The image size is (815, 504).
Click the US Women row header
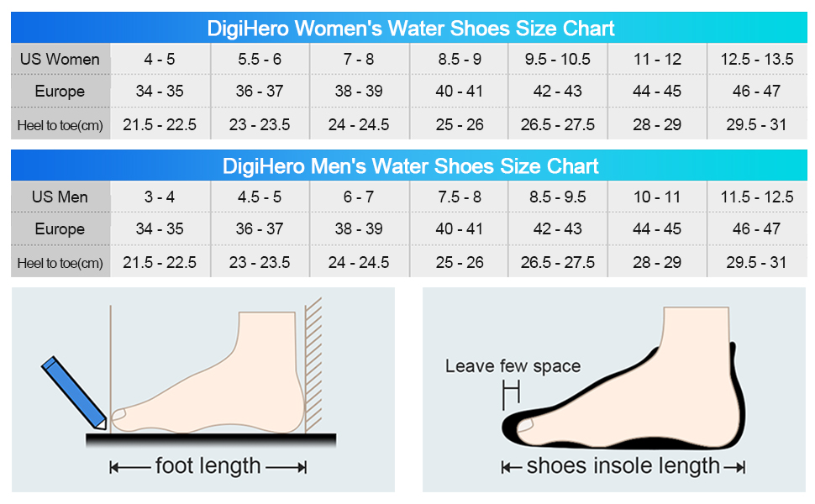click(x=60, y=60)
